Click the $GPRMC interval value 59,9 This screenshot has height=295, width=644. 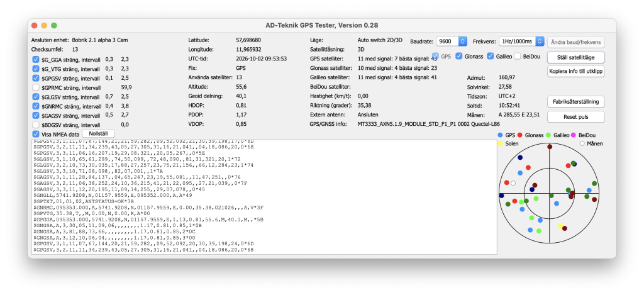click(126, 87)
